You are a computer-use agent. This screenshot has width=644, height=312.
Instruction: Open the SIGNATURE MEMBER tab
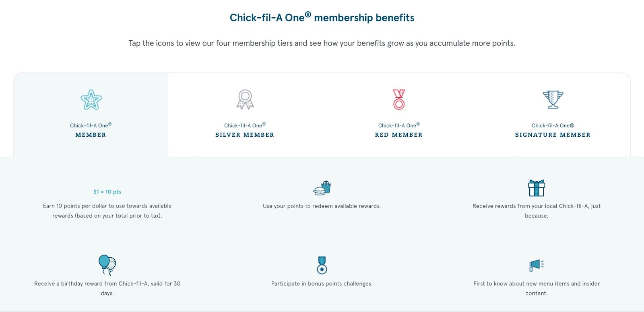click(x=553, y=135)
